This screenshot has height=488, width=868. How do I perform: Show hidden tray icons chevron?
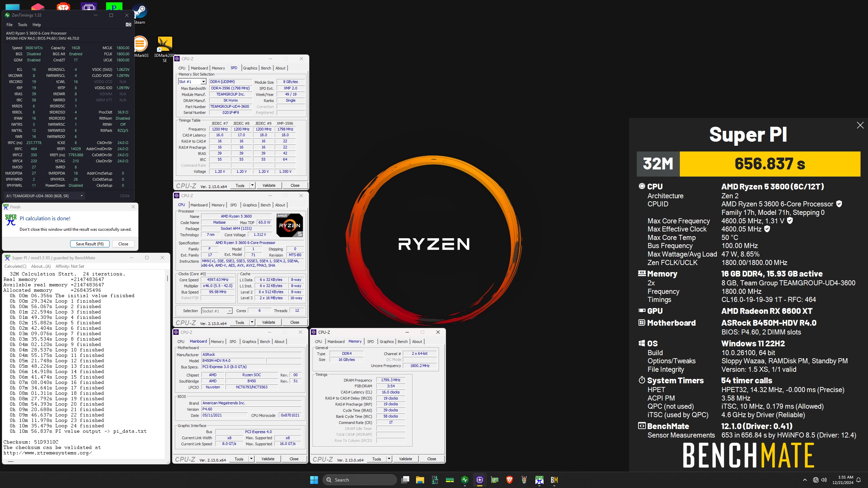[805, 480]
